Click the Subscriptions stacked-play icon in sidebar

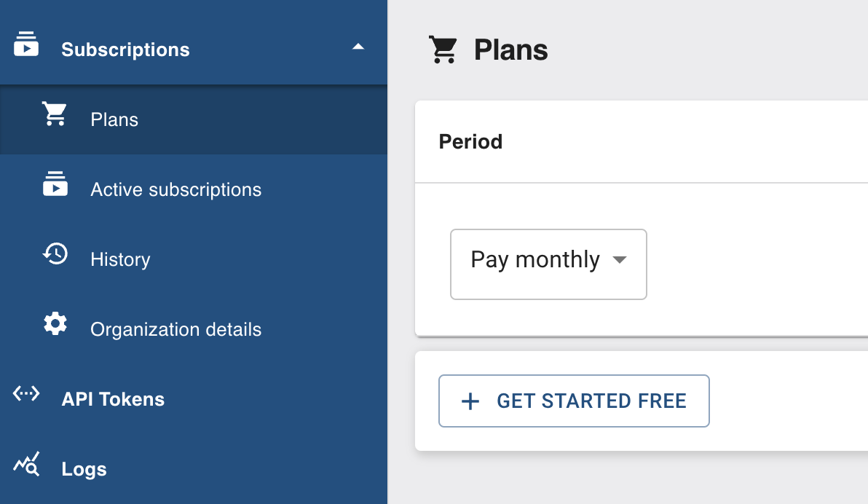(x=26, y=44)
